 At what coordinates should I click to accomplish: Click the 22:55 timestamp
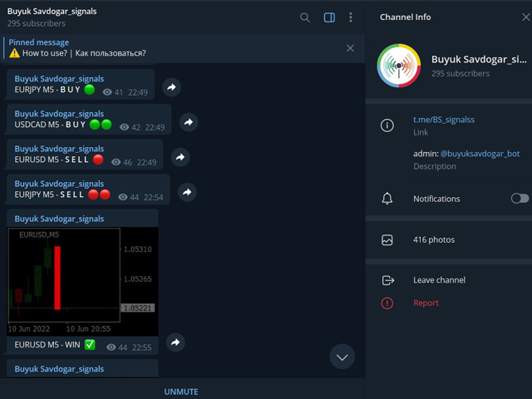[142, 347]
